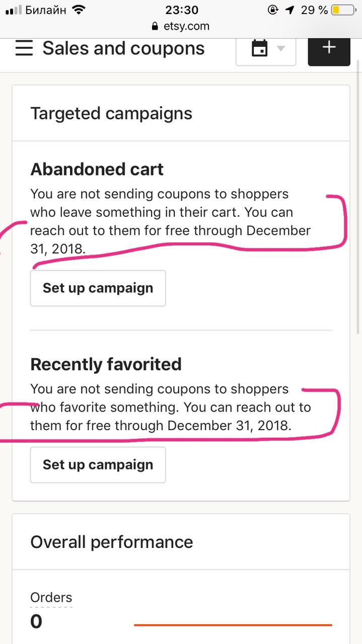Tap the Targeted campaigns section header
The image size is (362, 644).
click(x=111, y=113)
